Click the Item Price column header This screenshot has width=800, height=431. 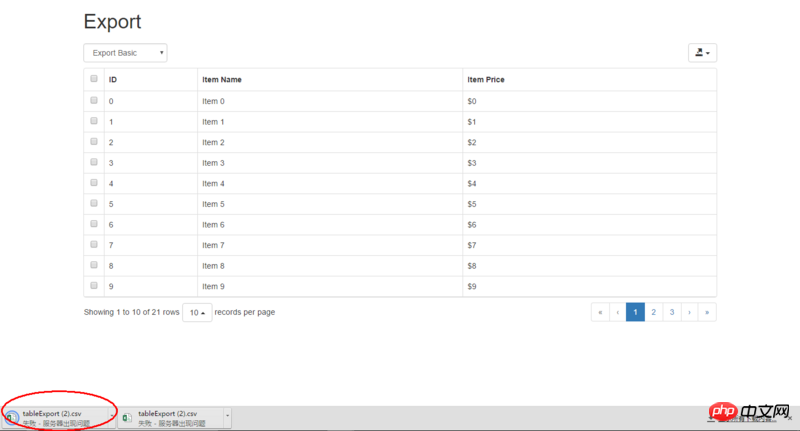589,80
